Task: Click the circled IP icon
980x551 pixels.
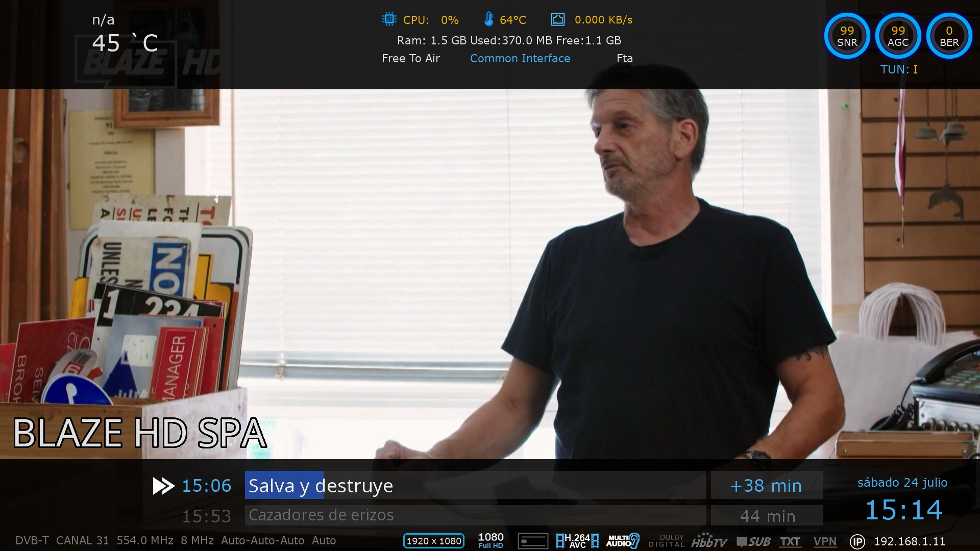Action: click(x=857, y=542)
